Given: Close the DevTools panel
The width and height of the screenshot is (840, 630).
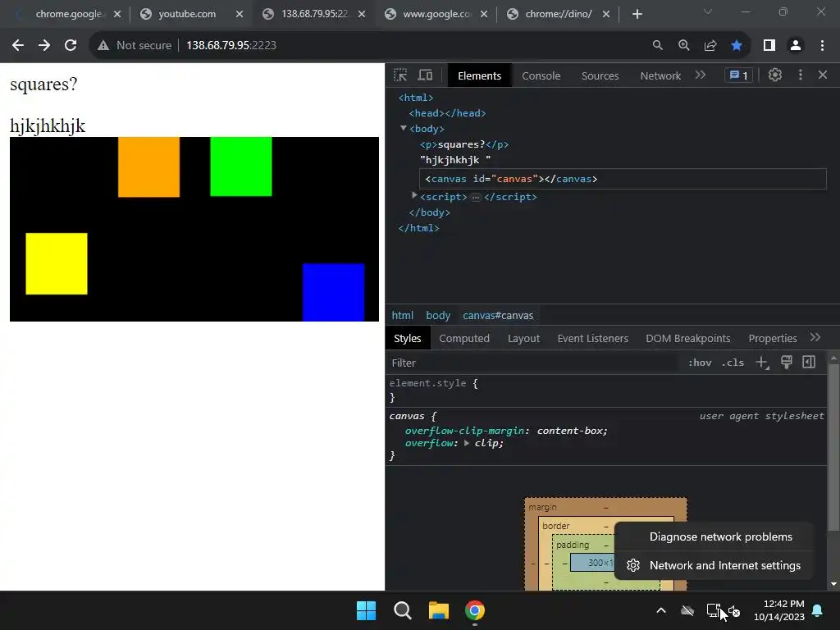Looking at the screenshot, I should tap(822, 75).
